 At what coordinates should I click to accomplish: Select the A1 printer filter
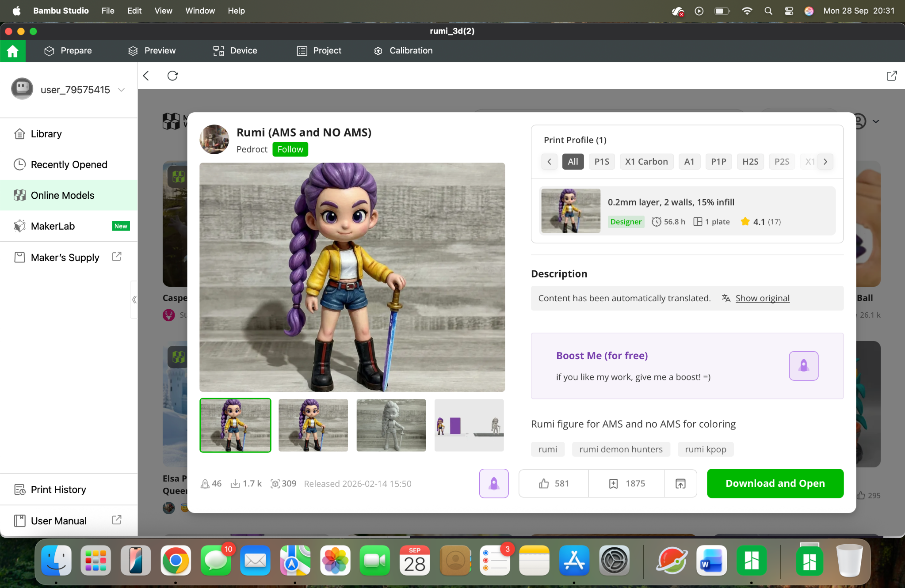point(689,162)
